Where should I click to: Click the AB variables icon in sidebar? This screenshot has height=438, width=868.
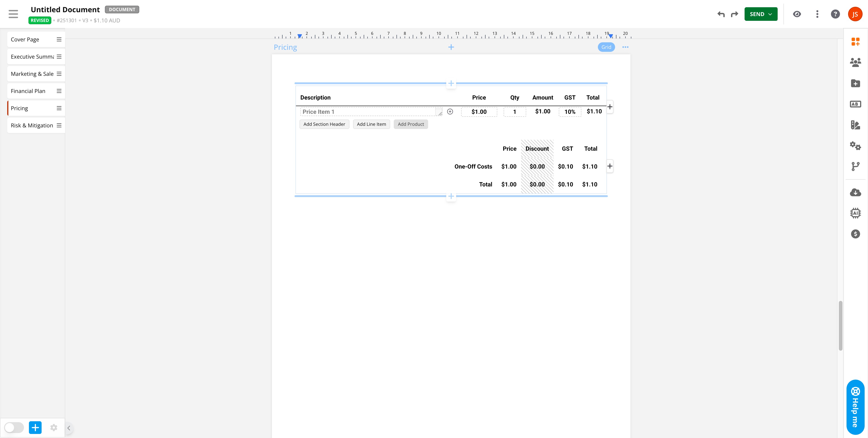855,104
